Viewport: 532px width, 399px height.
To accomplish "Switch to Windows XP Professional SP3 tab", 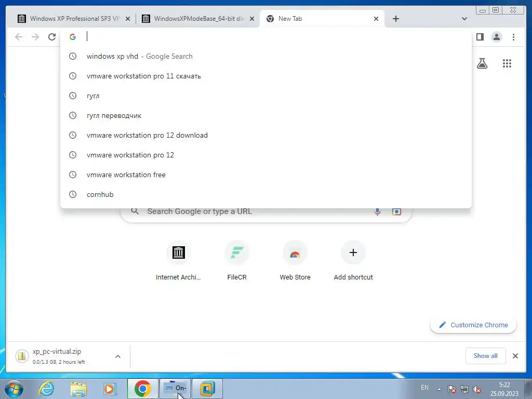I will click(75, 19).
